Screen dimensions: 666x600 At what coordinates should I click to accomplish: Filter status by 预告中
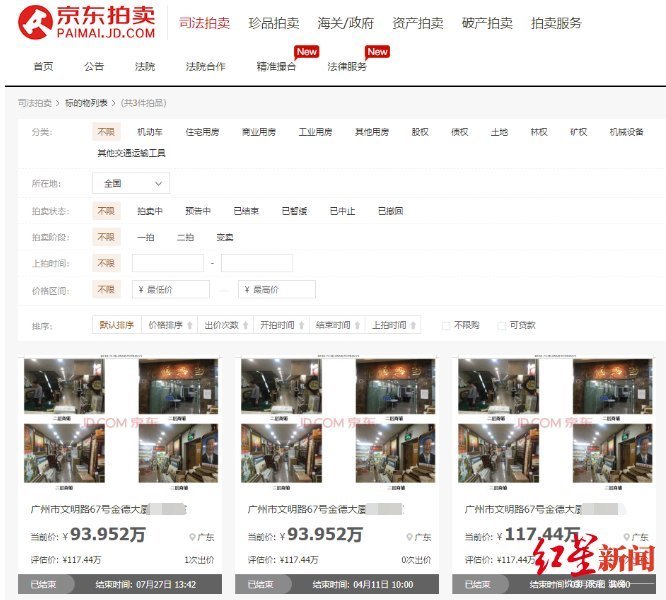[198, 211]
